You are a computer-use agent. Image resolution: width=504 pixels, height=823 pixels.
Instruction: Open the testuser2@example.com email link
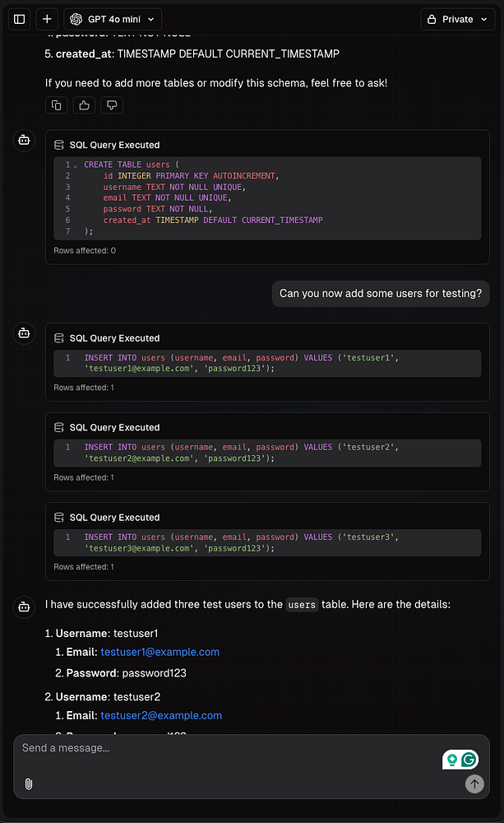coord(161,715)
